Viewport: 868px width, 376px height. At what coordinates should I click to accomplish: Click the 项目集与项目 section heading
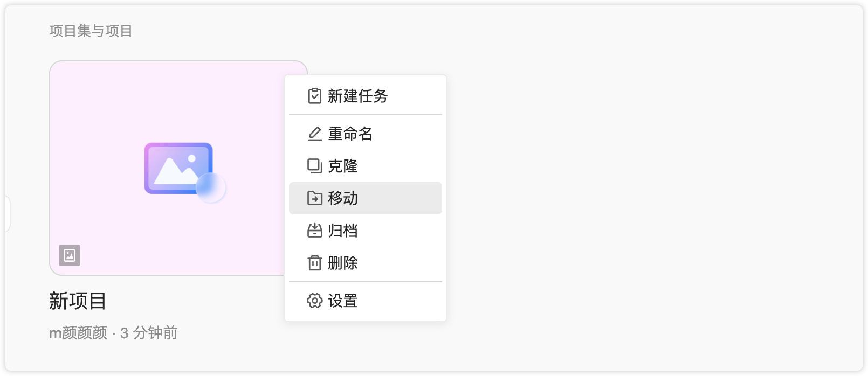coord(91,31)
